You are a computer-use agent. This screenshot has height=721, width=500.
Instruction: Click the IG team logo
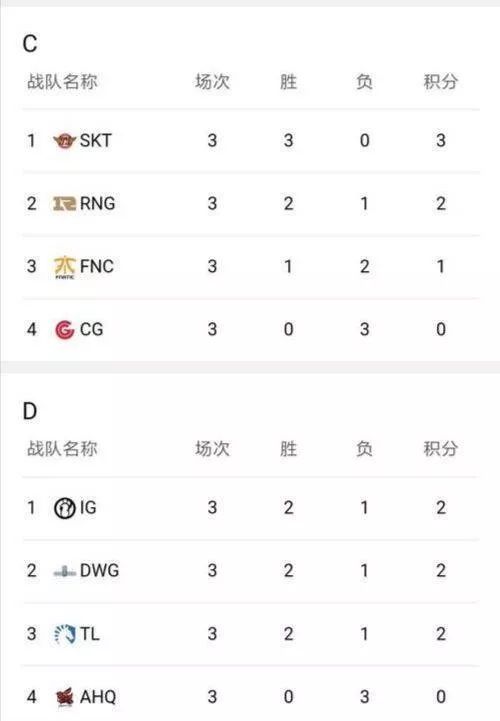tap(64, 508)
